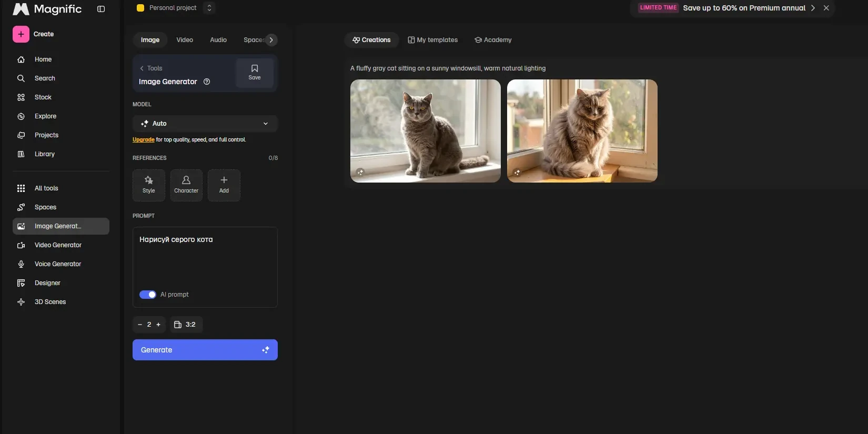
Task: Click the fluffy gray cat prompt caption
Action: [448, 68]
